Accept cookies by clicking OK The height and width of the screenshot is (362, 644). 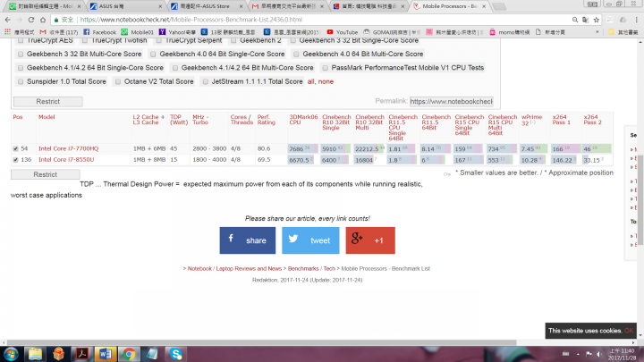coord(629,331)
